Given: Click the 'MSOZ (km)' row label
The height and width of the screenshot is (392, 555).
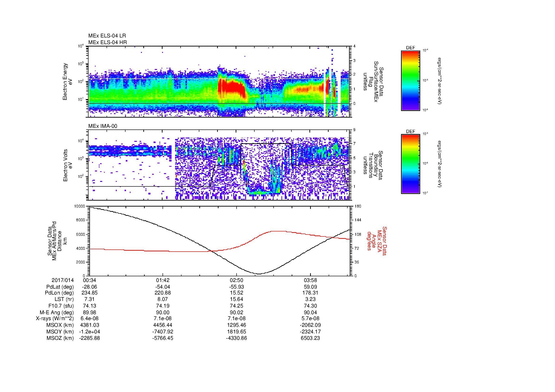Looking at the screenshot, I should (60, 338).
